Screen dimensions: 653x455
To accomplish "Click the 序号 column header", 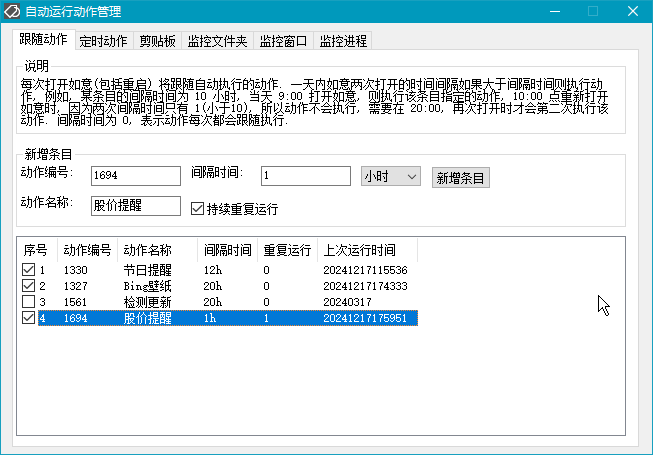I will coord(37,250).
